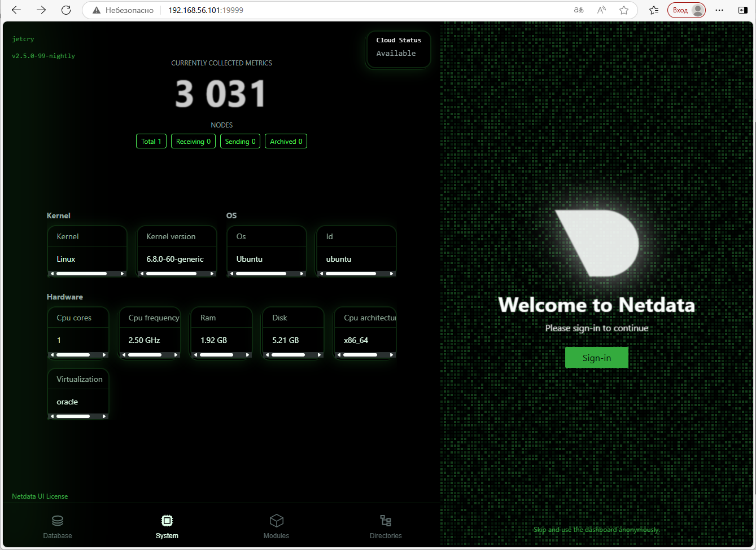
Task: Click the jetcry hostname text
Action: (x=23, y=39)
